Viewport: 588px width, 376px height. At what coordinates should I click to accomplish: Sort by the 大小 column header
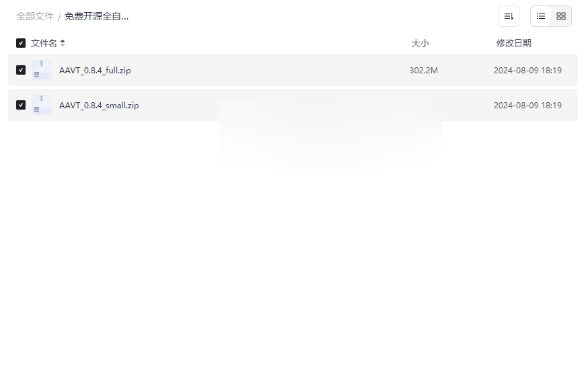pyautogui.click(x=420, y=43)
